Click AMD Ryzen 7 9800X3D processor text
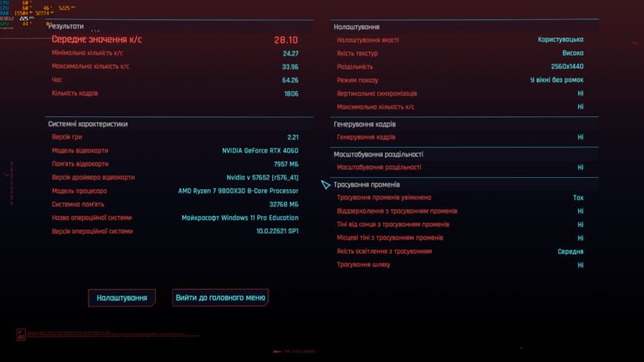 click(x=238, y=191)
